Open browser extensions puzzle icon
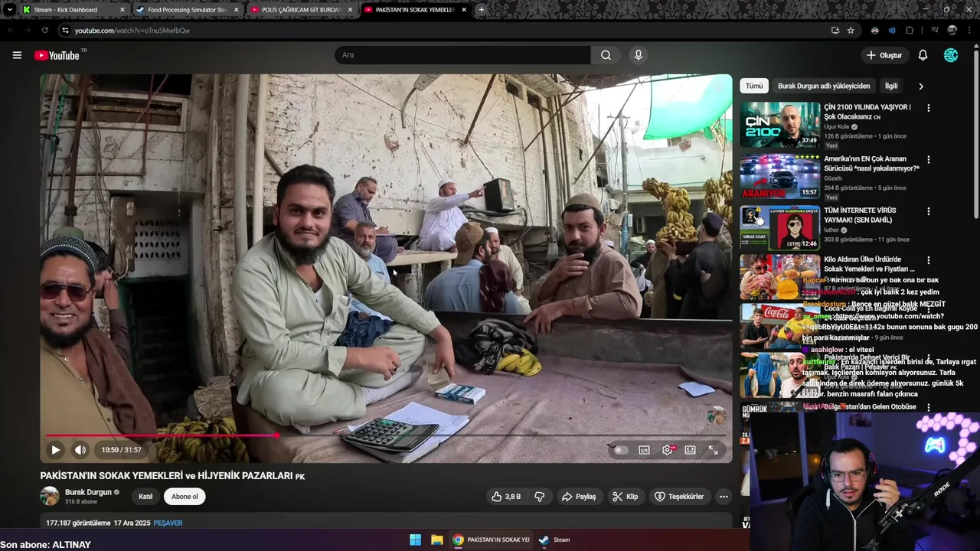The height and width of the screenshot is (551, 980). pyautogui.click(x=910, y=31)
